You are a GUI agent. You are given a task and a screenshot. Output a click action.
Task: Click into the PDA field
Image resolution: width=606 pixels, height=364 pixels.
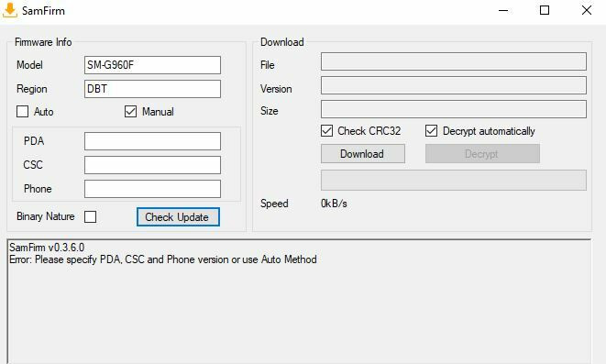[x=152, y=141]
